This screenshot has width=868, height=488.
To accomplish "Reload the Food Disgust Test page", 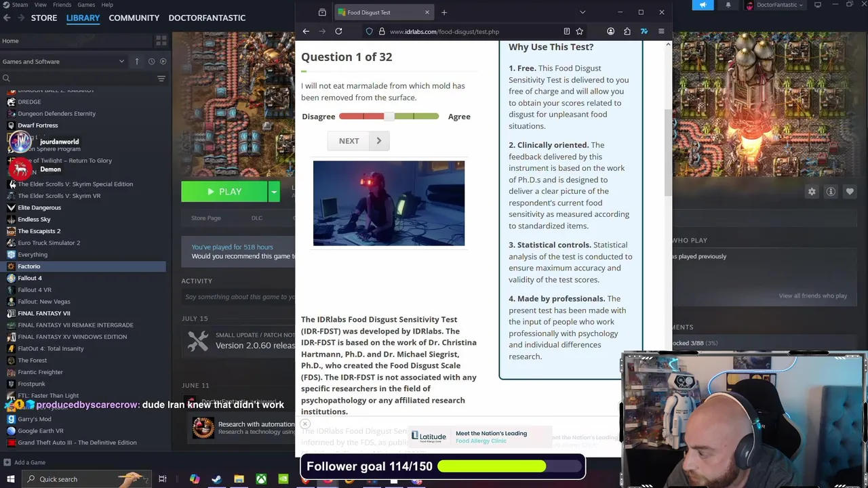I will point(338,31).
